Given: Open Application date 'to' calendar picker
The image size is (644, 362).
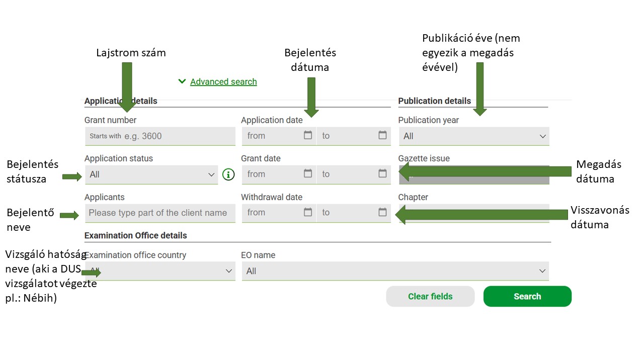Looking at the screenshot, I should pyautogui.click(x=382, y=135).
